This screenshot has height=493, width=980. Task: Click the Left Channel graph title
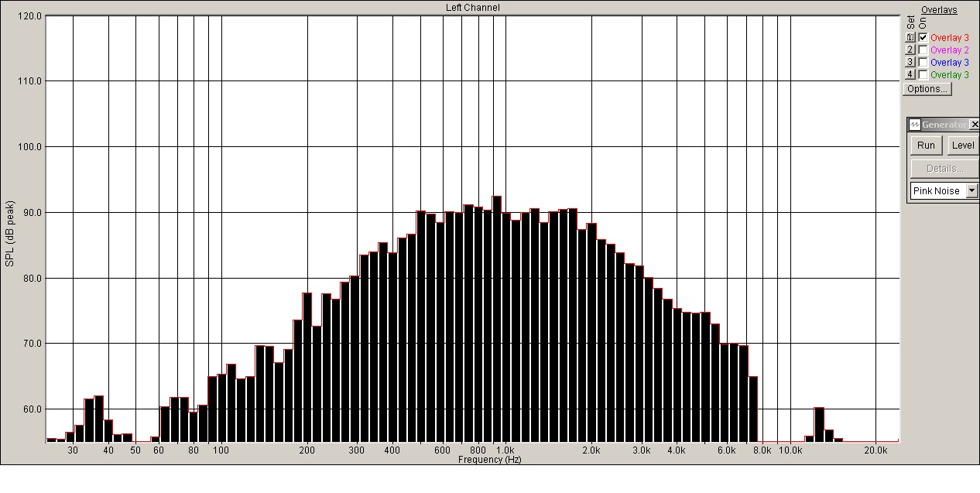pyautogui.click(x=472, y=8)
